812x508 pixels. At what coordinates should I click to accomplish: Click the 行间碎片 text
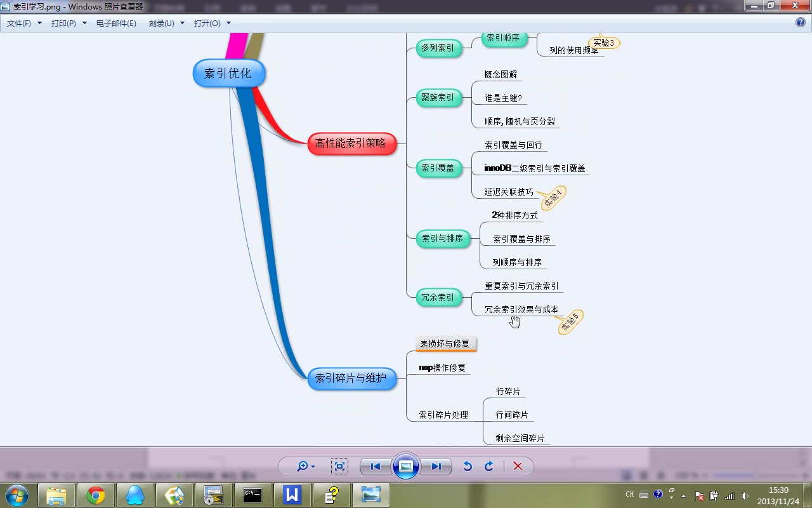click(512, 415)
